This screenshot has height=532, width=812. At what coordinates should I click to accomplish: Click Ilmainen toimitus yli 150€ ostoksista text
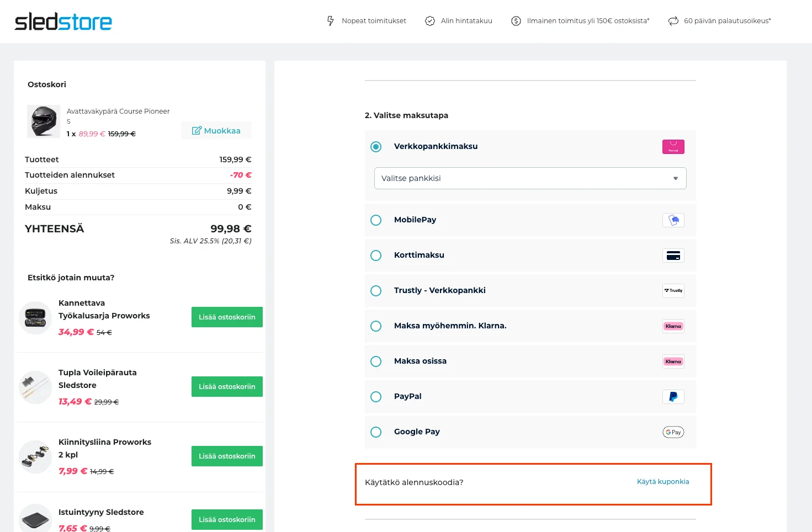(x=588, y=21)
